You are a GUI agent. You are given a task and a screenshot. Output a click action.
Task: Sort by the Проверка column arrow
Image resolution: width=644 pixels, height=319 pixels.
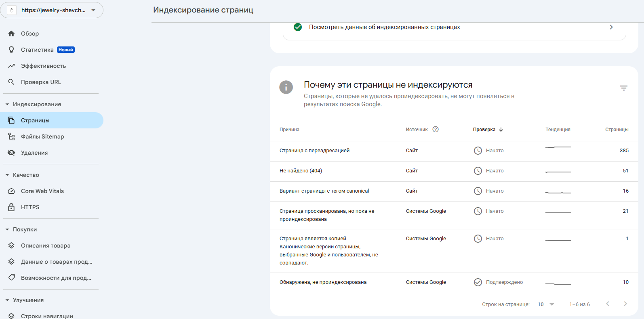(x=501, y=130)
